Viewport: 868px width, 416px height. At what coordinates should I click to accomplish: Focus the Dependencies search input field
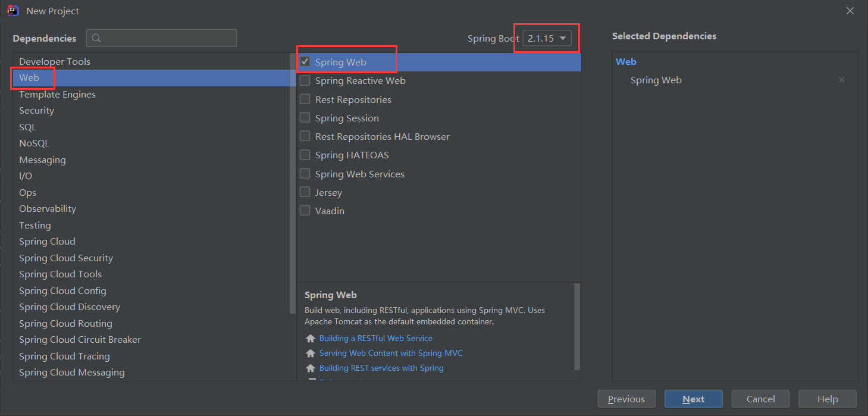coord(162,38)
